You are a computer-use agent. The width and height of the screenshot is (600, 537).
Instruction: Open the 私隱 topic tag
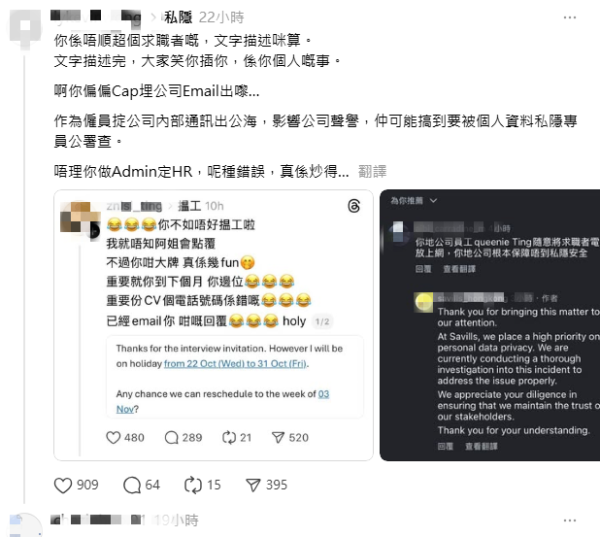click(x=178, y=17)
